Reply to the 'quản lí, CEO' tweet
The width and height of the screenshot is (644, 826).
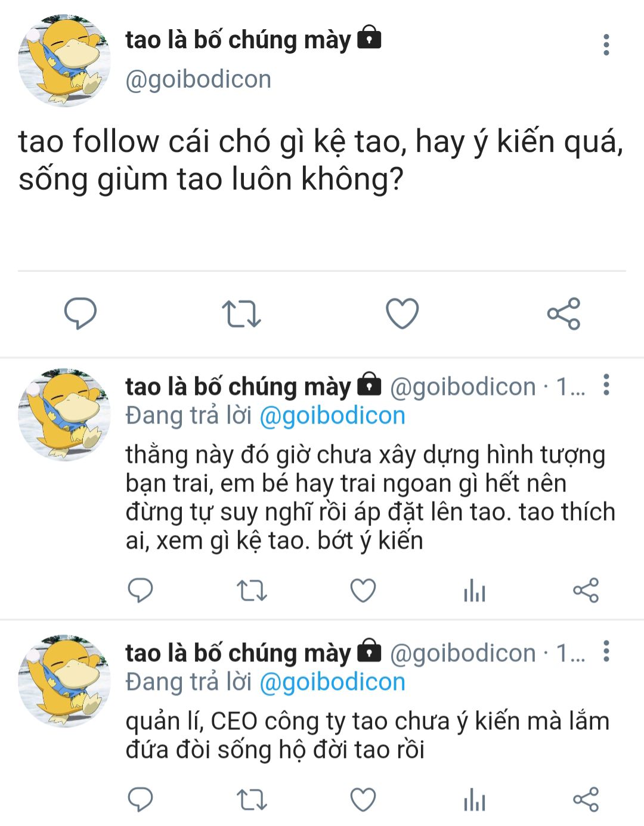coord(141,800)
